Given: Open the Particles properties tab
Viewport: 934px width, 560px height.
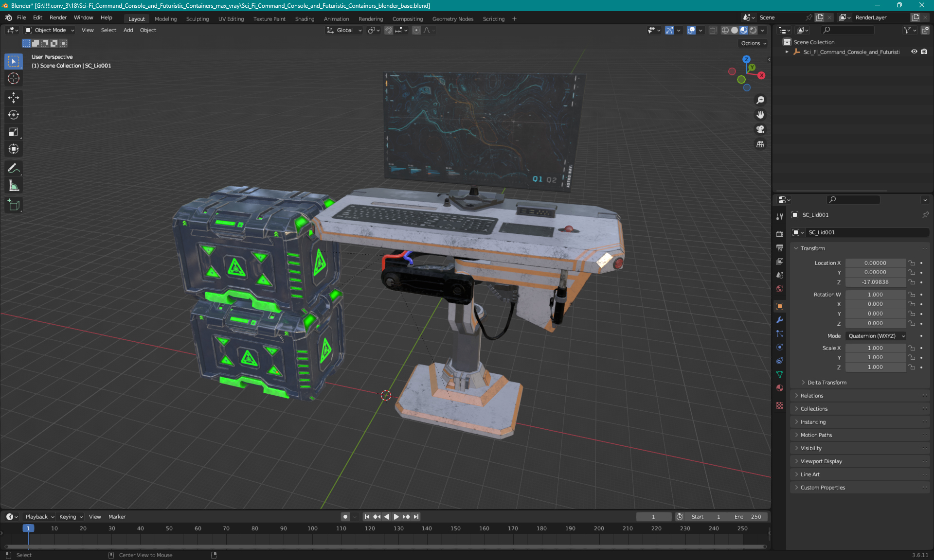Looking at the screenshot, I should pos(780,333).
